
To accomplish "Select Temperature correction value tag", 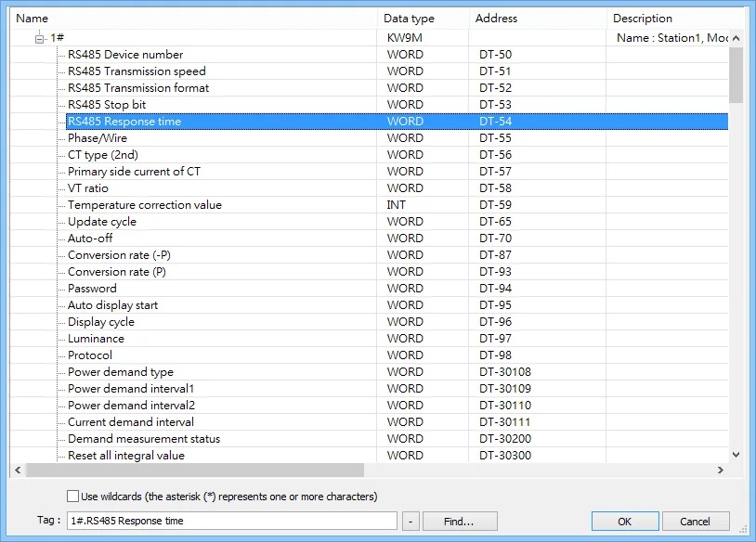I will (x=145, y=205).
